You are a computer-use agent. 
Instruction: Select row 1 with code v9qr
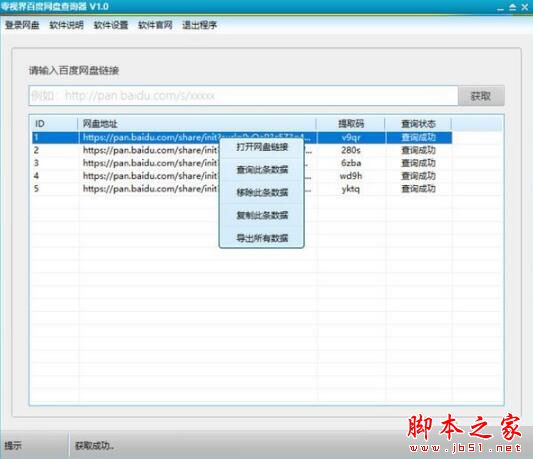click(242, 137)
